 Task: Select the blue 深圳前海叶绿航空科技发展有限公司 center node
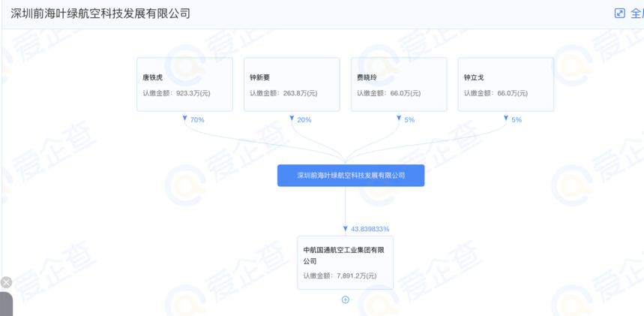click(x=351, y=176)
